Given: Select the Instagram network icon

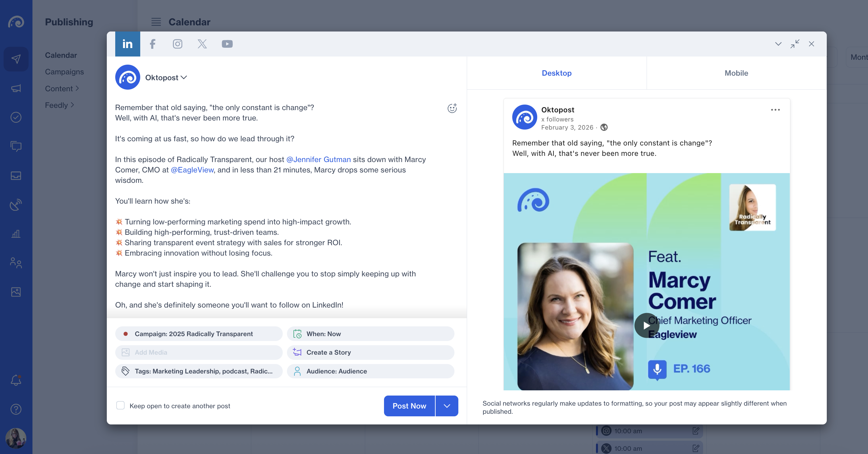Looking at the screenshot, I should pyautogui.click(x=178, y=44).
